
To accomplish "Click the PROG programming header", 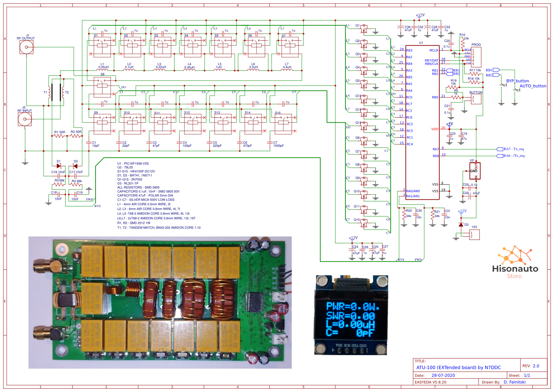I will [476, 57].
